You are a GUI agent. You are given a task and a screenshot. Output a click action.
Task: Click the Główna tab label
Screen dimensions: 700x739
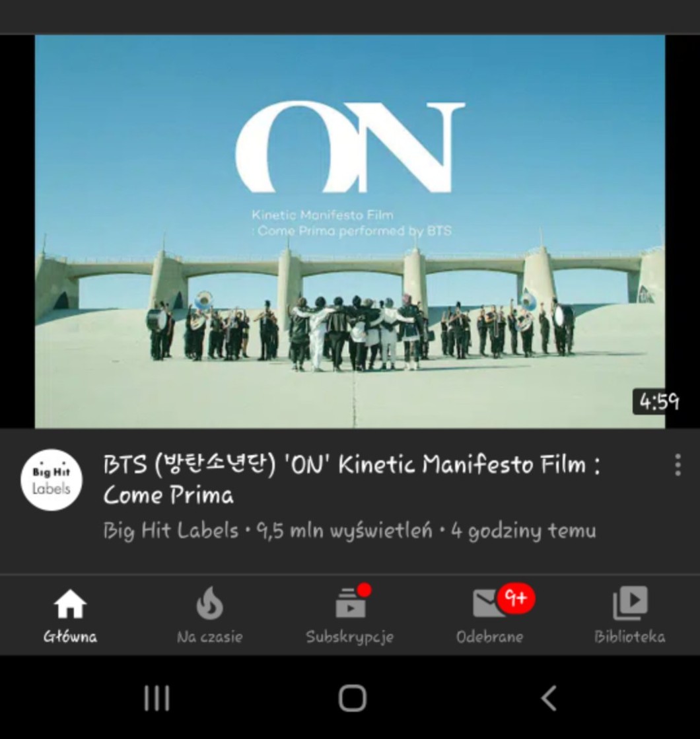pyautogui.click(x=70, y=637)
